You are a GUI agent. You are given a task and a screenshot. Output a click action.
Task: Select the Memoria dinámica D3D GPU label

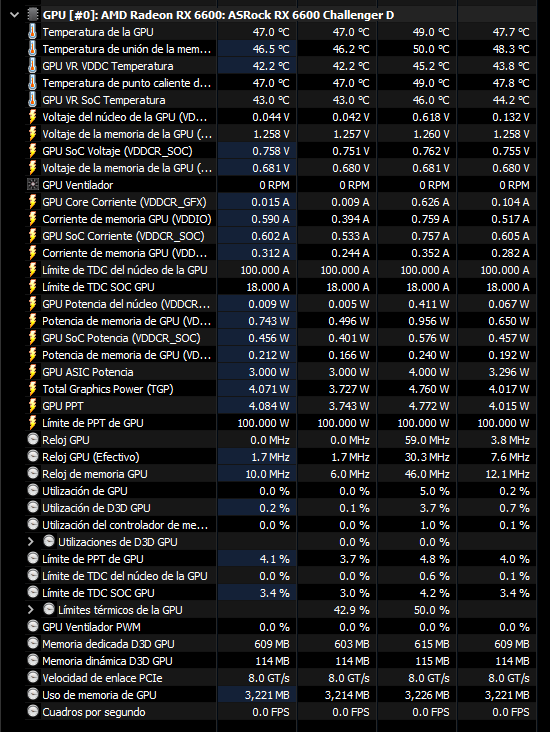pos(107,662)
